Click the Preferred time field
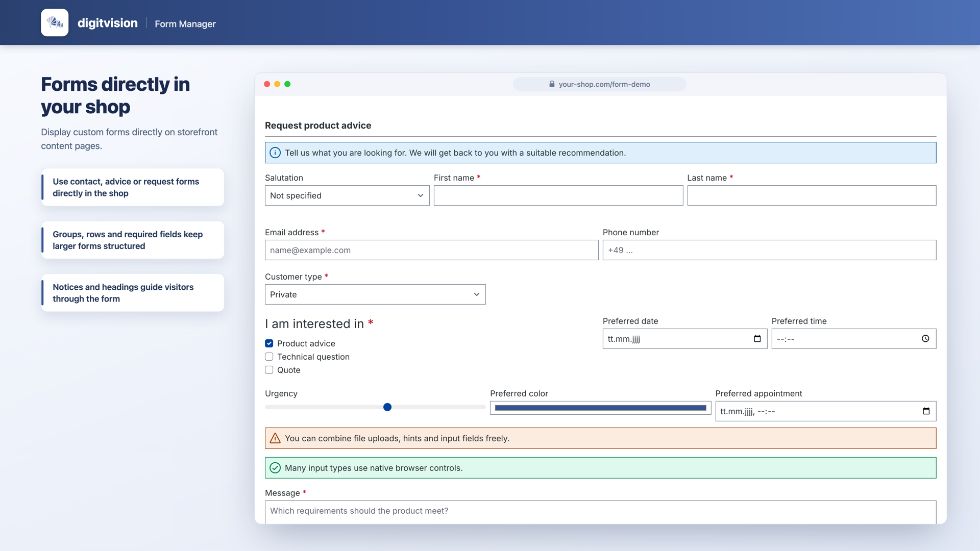 [854, 339]
